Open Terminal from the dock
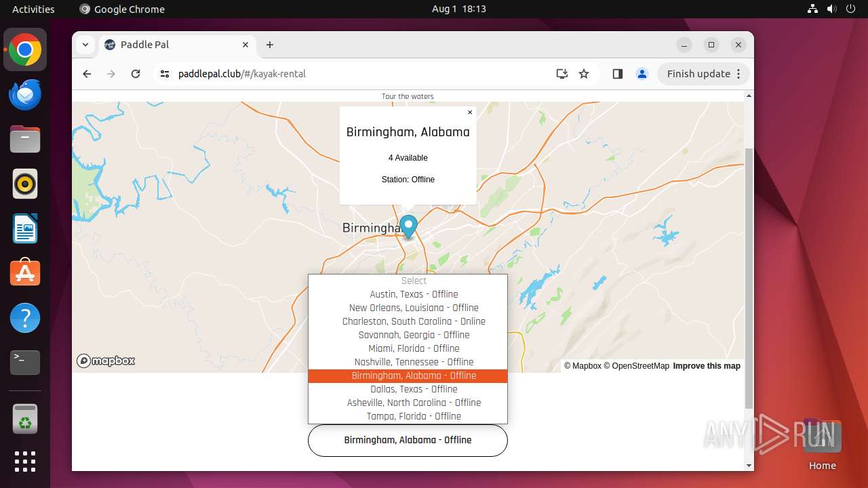 [25, 363]
